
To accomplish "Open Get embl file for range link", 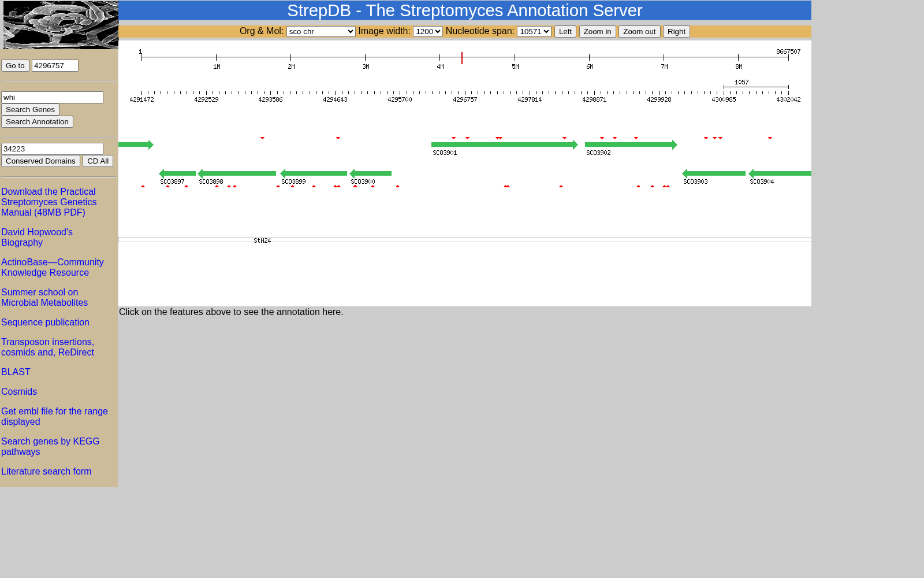I will 54,416.
